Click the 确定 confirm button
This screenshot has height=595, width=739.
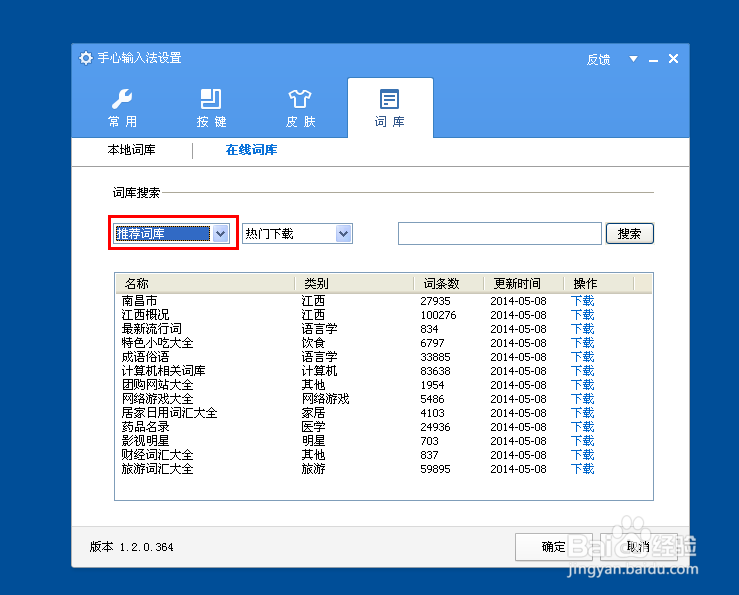coord(553,547)
